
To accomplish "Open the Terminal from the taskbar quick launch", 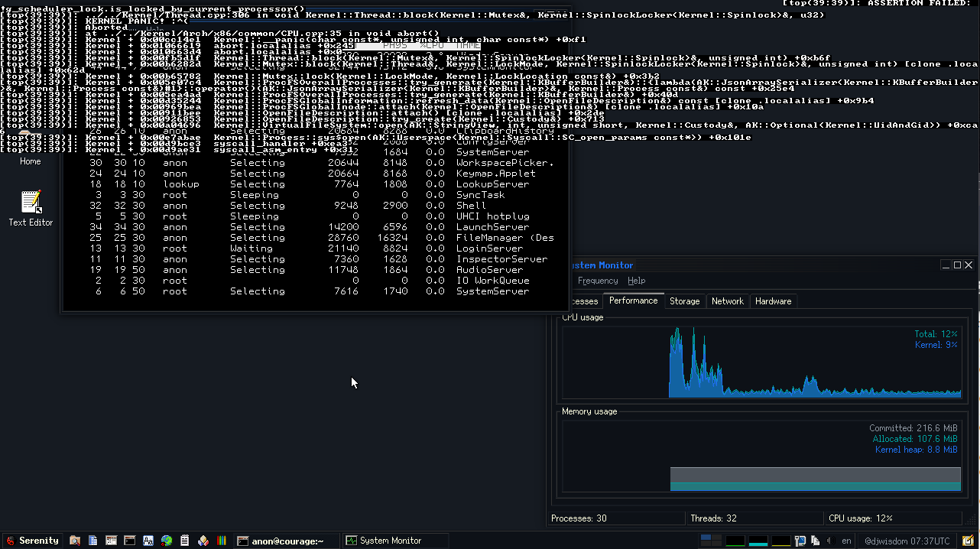I will pyautogui.click(x=129, y=541).
